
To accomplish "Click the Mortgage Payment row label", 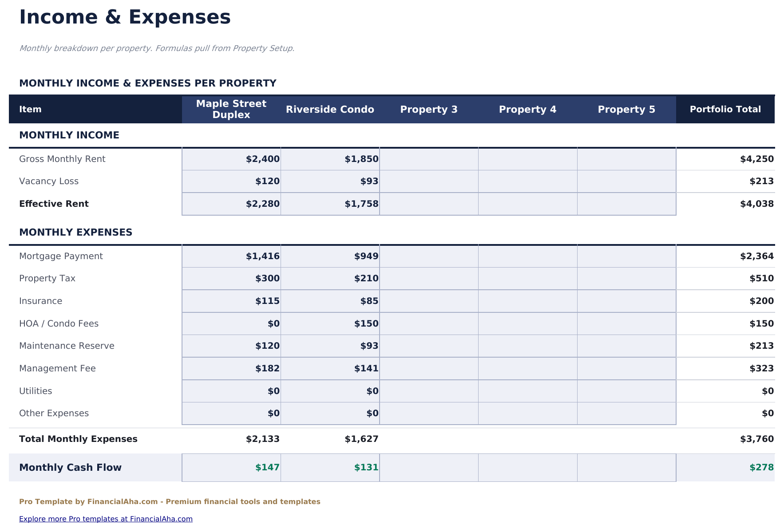I will tap(61, 256).
